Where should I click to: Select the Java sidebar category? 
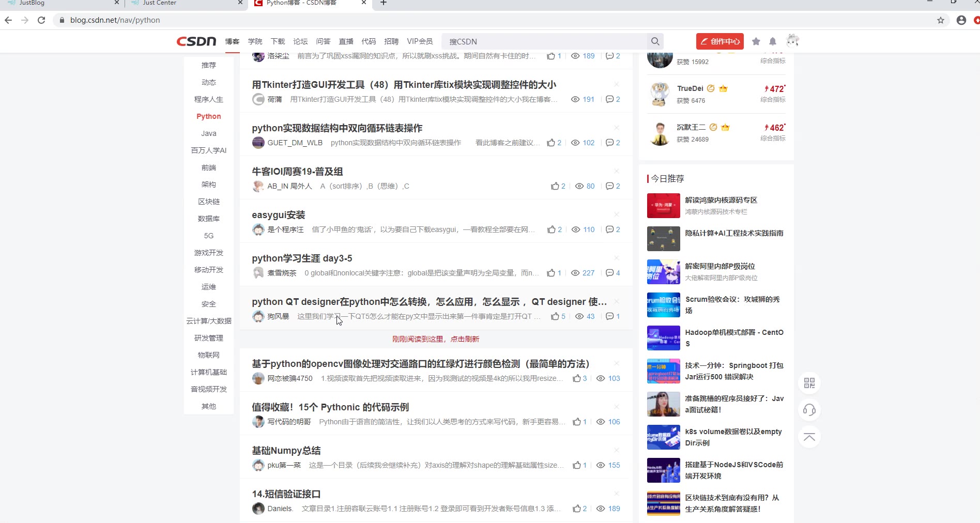[x=209, y=133]
